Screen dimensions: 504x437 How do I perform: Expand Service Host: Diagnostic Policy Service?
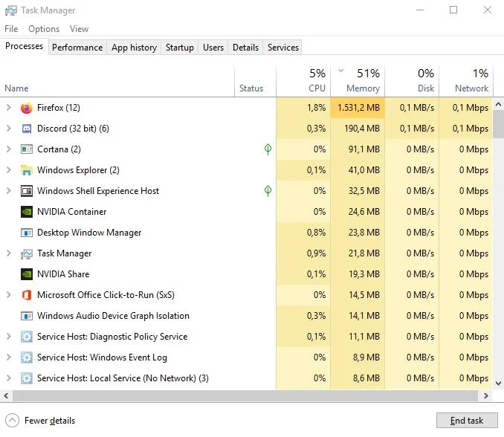tap(9, 337)
